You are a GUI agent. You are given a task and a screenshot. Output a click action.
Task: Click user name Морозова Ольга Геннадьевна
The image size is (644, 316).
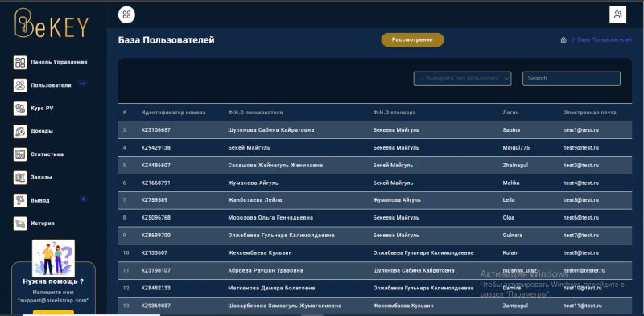[x=270, y=218]
